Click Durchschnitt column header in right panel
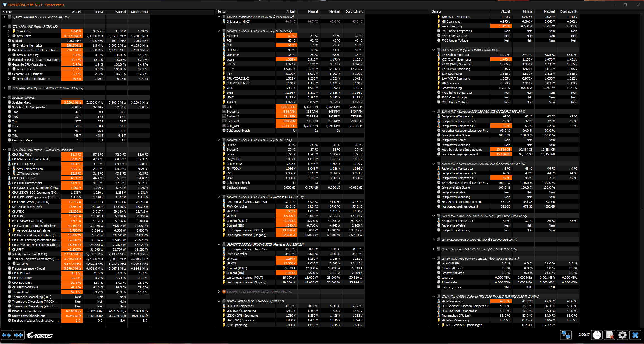 click(x=568, y=11)
